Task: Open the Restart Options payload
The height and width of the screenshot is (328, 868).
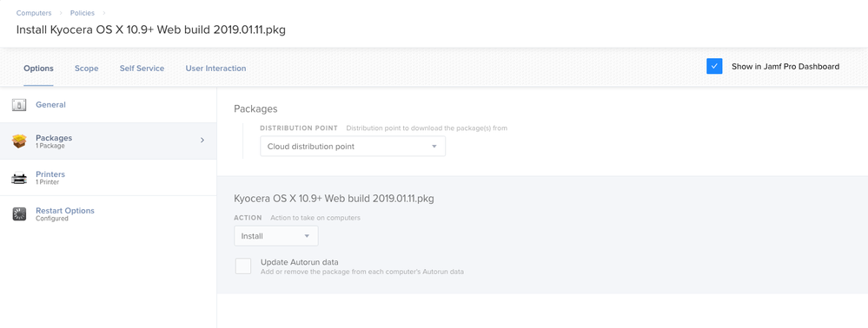Action: [108, 214]
